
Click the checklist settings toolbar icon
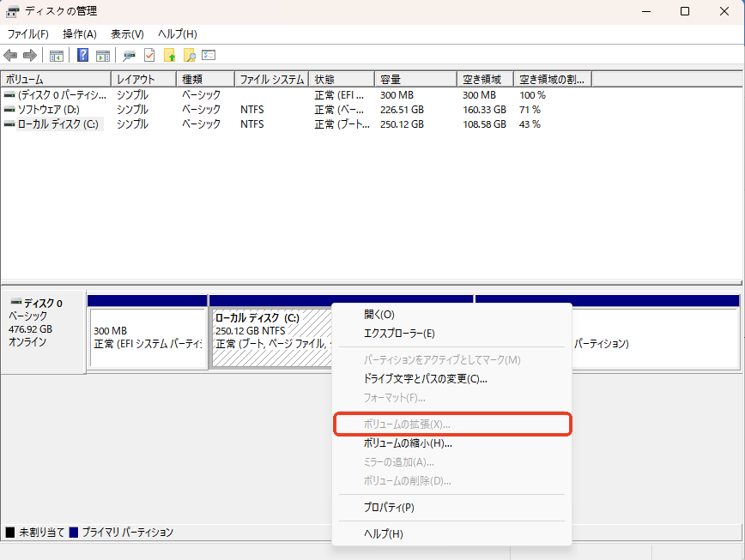(x=209, y=56)
